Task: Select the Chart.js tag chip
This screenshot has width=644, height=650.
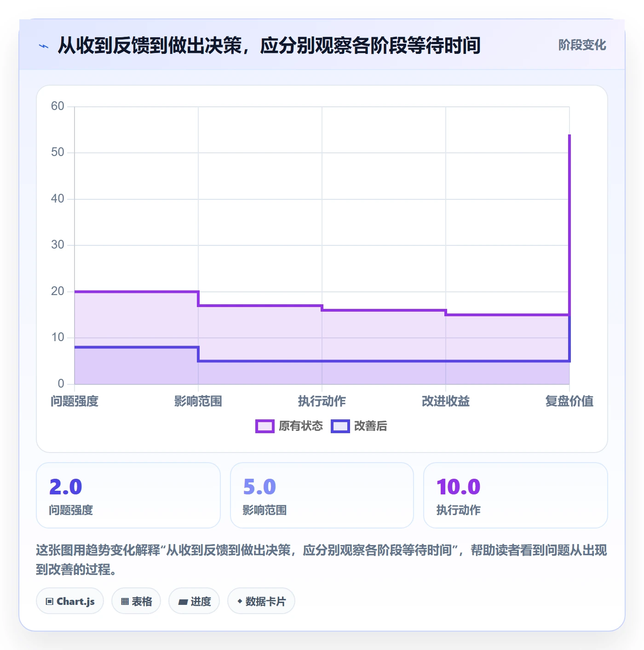Action: pyautogui.click(x=70, y=601)
